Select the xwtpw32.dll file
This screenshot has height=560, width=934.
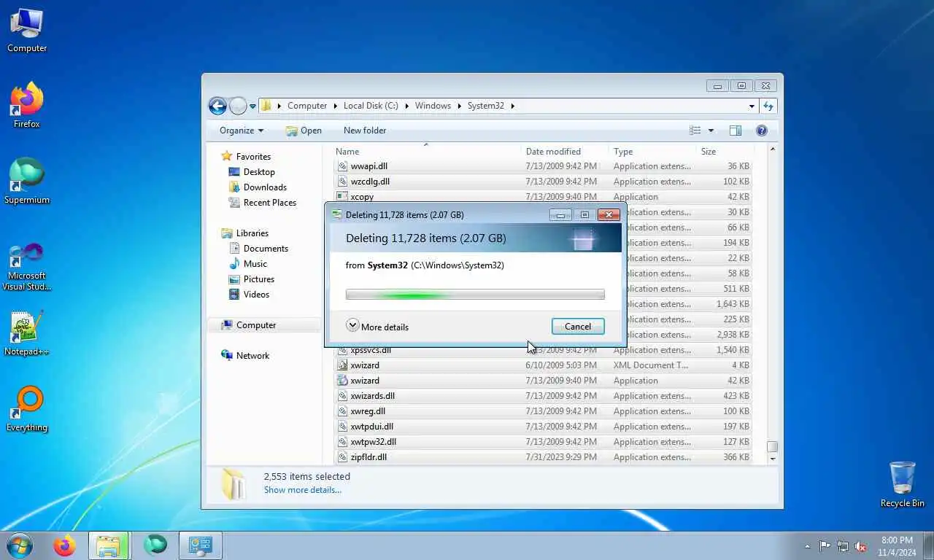pyautogui.click(x=544, y=442)
